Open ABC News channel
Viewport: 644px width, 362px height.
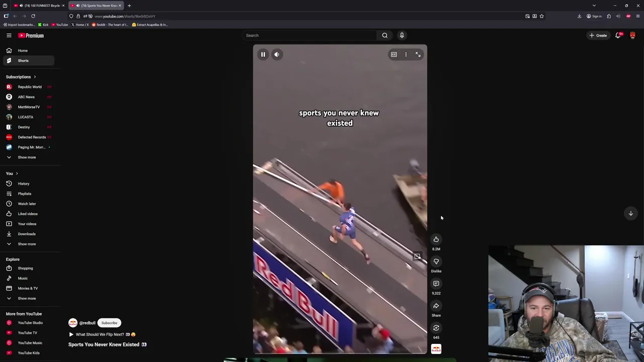click(28, 97)
